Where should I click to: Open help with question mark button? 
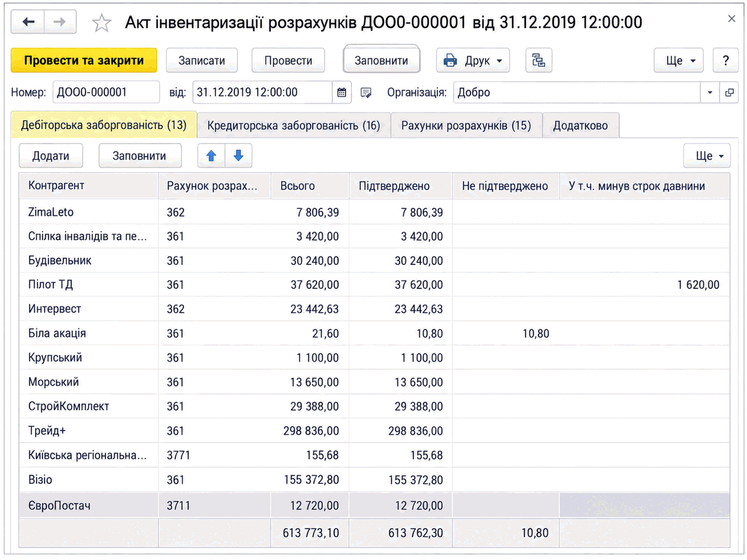[x=726, y=60]
